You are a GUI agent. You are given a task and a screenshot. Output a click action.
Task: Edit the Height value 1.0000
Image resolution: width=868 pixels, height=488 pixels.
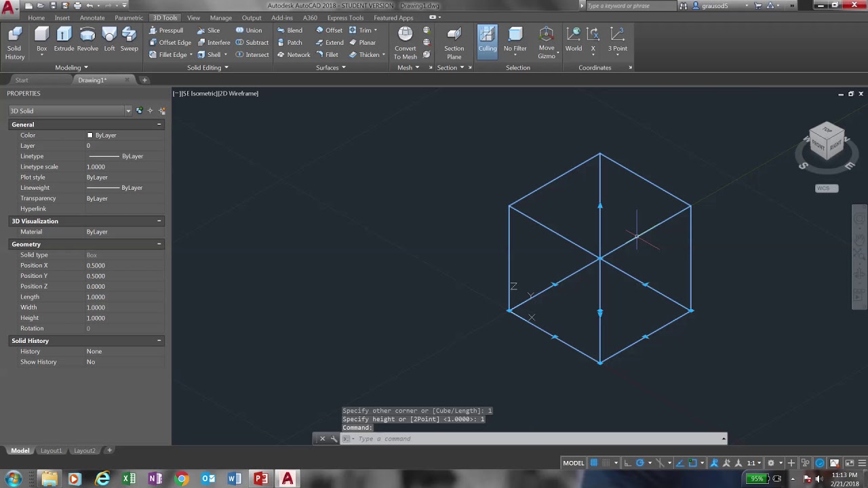(x=125, y=318)
